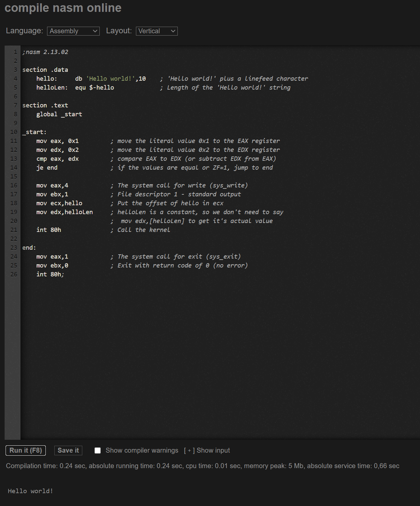Enable the Show compiler warnings checkbox
The image size is (420, 506).
click(98, 450)
